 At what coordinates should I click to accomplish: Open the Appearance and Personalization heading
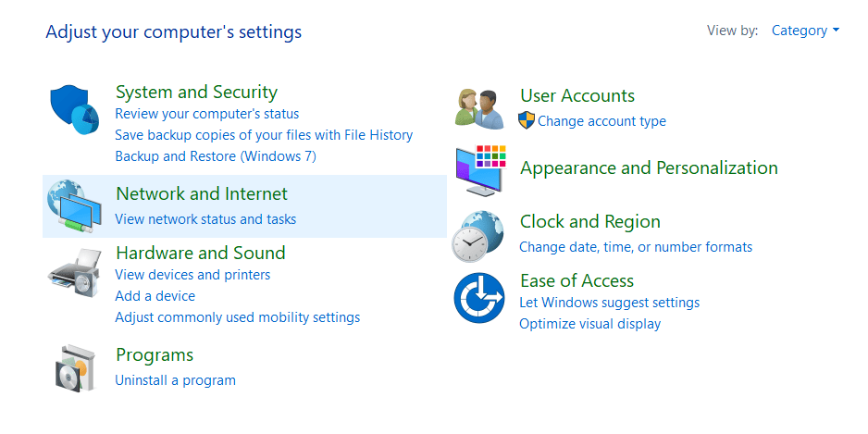650,167
